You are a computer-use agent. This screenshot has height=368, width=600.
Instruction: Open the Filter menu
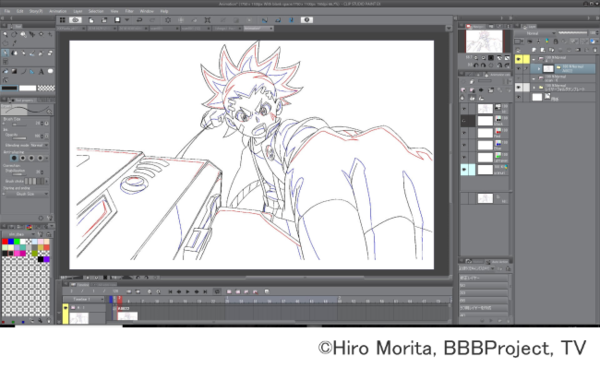pyautogui.click(x=129, y=11)
